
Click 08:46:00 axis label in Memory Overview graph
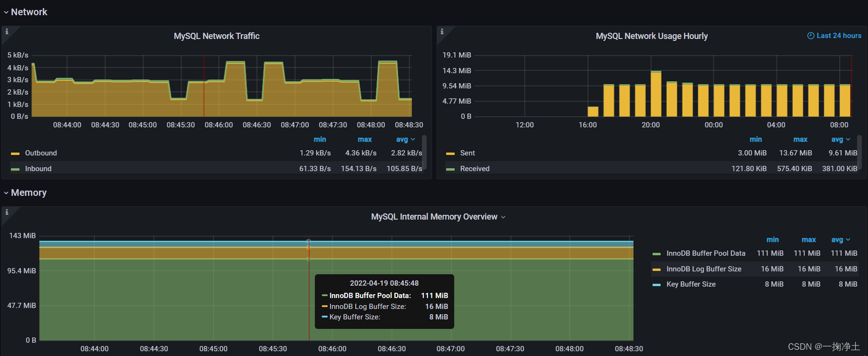coord(332,349)
